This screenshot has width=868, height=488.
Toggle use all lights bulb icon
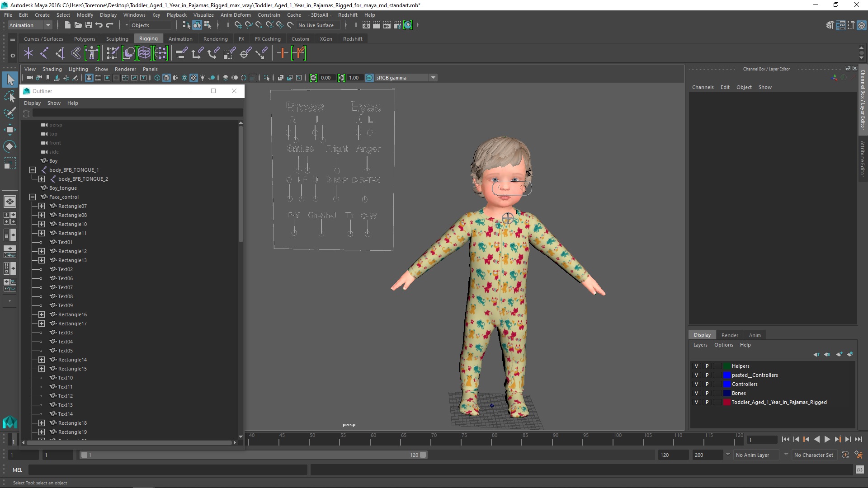click(x=203, y=78)
